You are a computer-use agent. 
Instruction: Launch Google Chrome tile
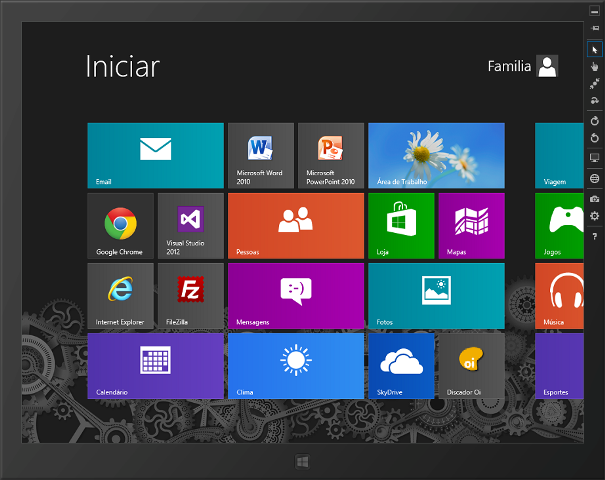(120, 226)
